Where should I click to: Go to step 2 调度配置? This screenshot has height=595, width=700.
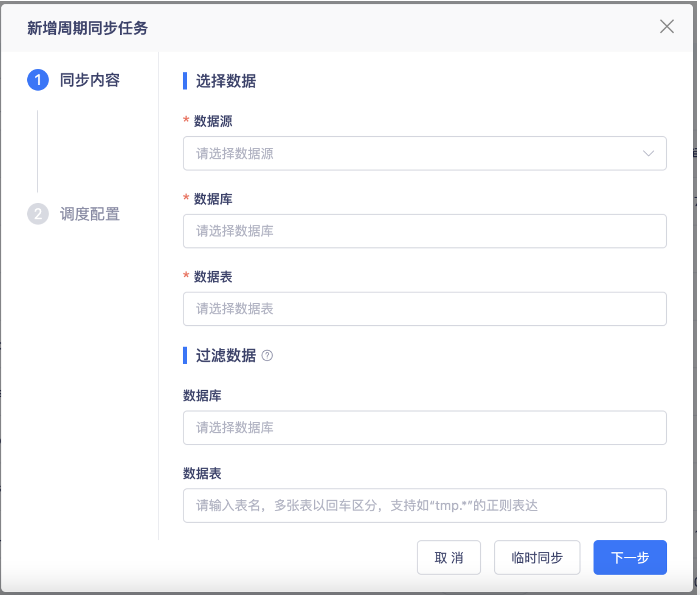point(73,214)
